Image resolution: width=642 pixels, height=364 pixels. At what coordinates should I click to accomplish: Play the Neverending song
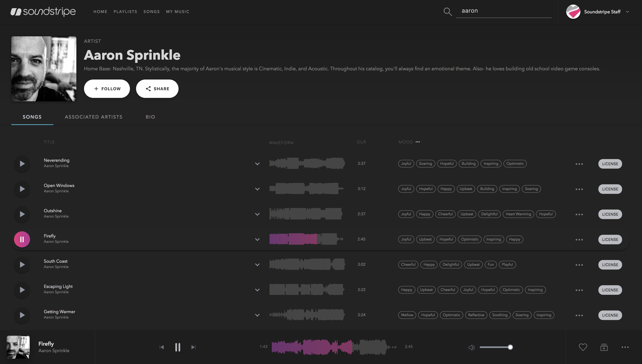point(22,164)
